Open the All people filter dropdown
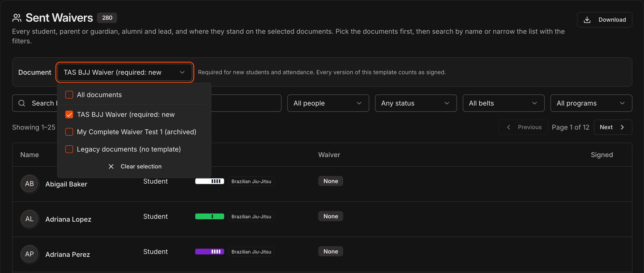644x273 pixels. pyautogui.click(x=328, y=103)
